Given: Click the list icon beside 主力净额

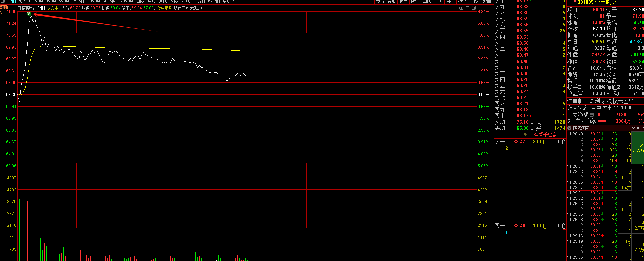Looking at the screenshot, I should pyautogui.click(x=592, y=115).
